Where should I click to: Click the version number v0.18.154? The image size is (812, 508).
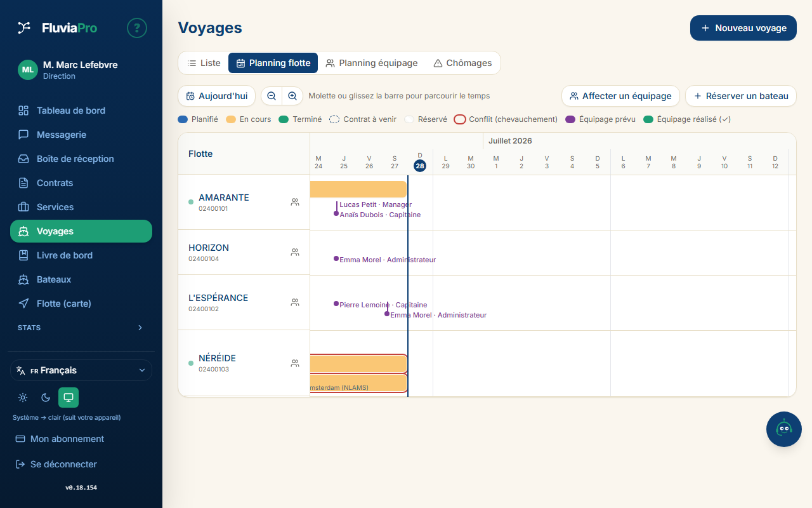pyautogui.click(x=81, y=488)
